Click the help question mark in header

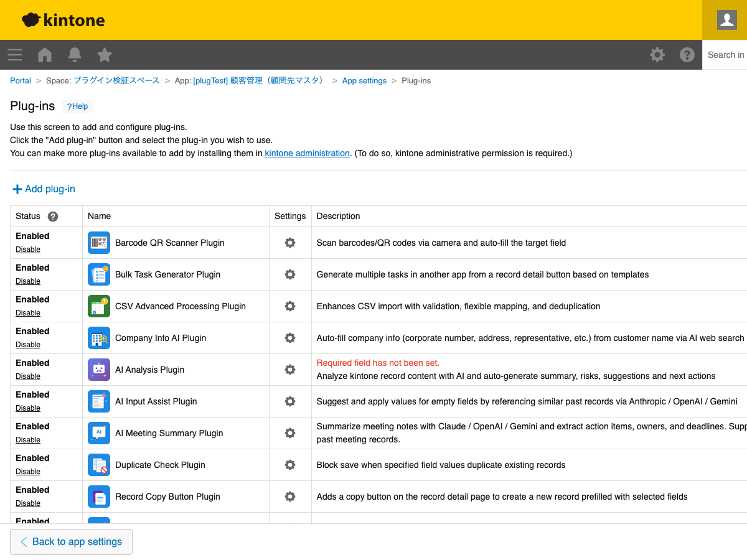click(687, 55)
